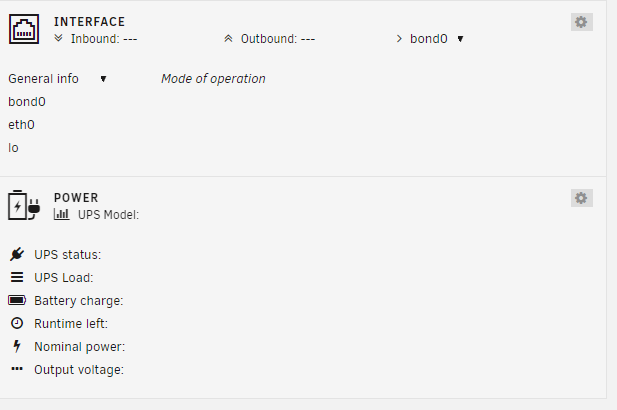Select bond0 in the interface list
The height and width of the screenshot is (410, 617).
[x=27, y=102]
